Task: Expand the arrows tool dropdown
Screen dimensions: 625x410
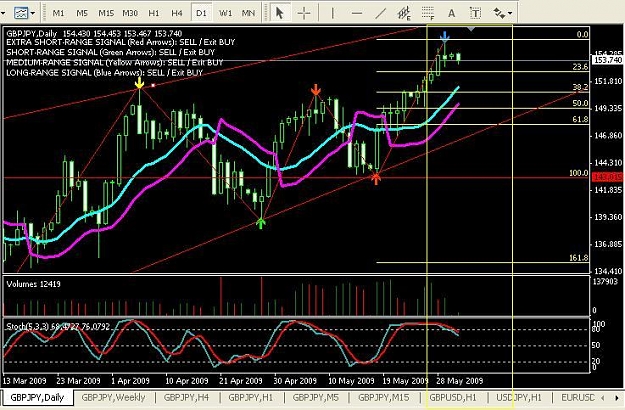Action: tap(511, 13)
